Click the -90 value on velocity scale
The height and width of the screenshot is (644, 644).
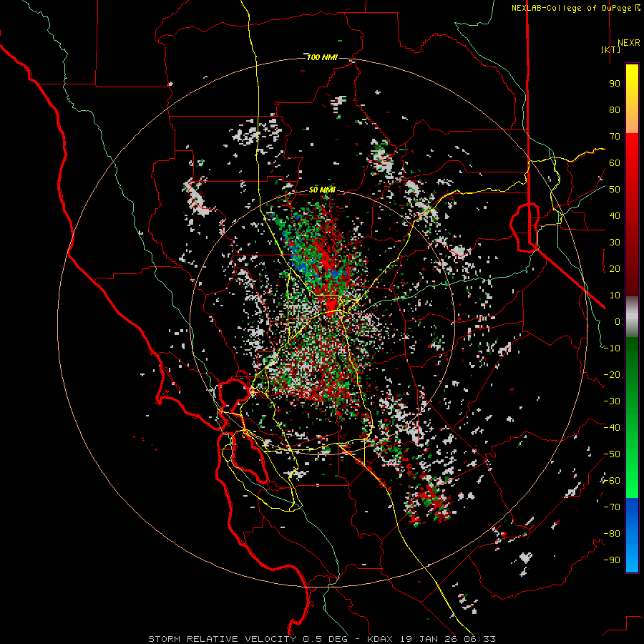coord(612,560)
